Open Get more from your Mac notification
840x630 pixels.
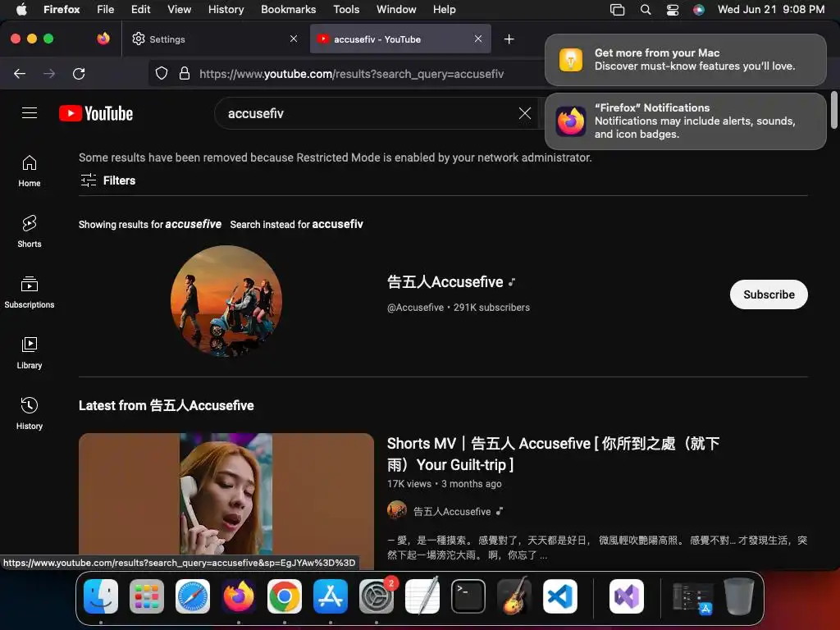point(686,59)
